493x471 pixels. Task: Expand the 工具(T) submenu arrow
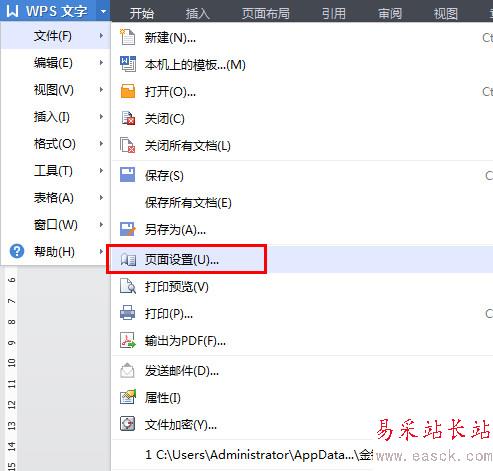coord(101,170)
